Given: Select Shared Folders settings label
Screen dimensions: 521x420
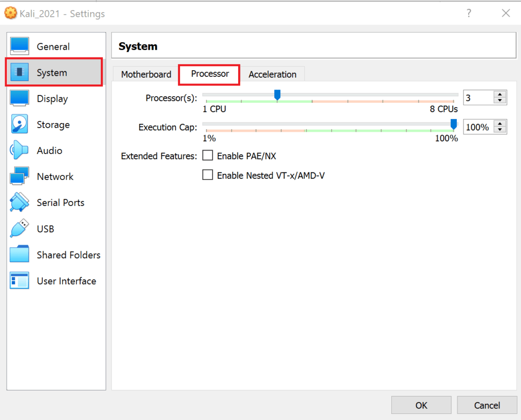Looking at the screenshot, I should tap(69, 255).
